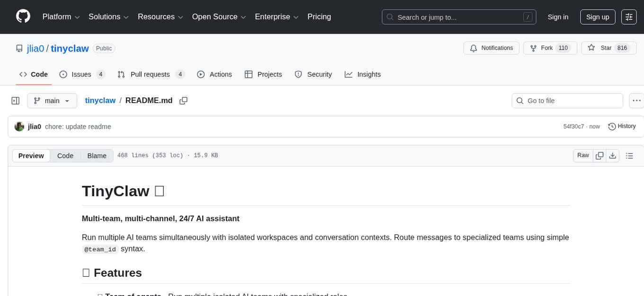Click the GitHub logo icon
The height and width of the screenshot is (296, 644).
point(23,17)
